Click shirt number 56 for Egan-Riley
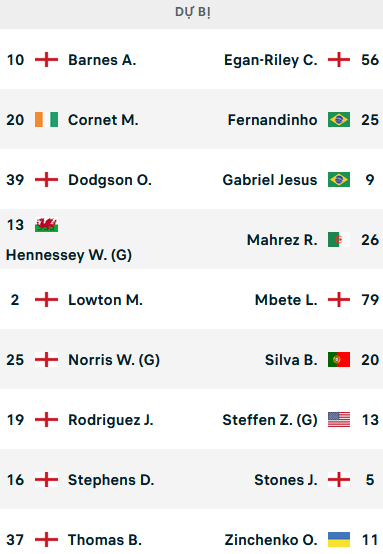The image size is (383, 554). 370,60
